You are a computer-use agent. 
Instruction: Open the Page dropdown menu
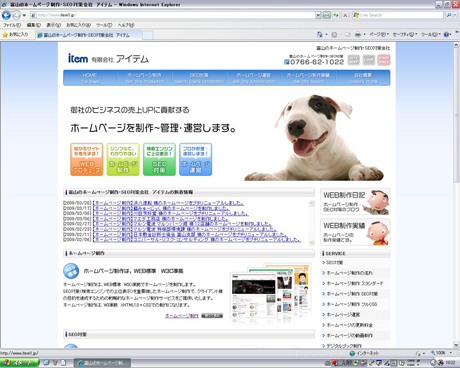379,34
